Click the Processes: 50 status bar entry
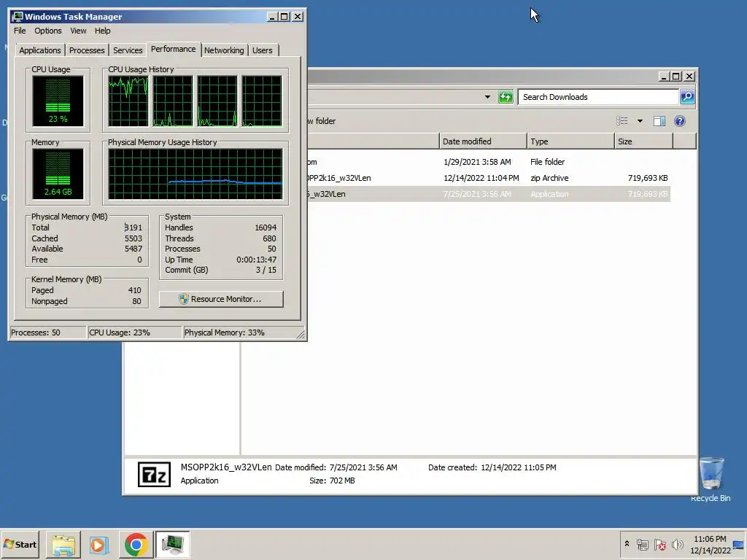 pos(47,332)
